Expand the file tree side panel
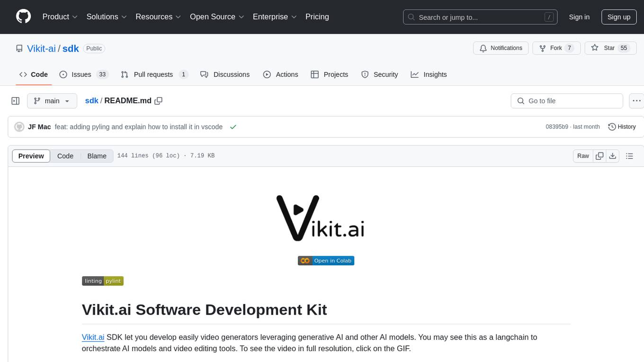Viewport: 644px width, 362px height. click(16, 101)
